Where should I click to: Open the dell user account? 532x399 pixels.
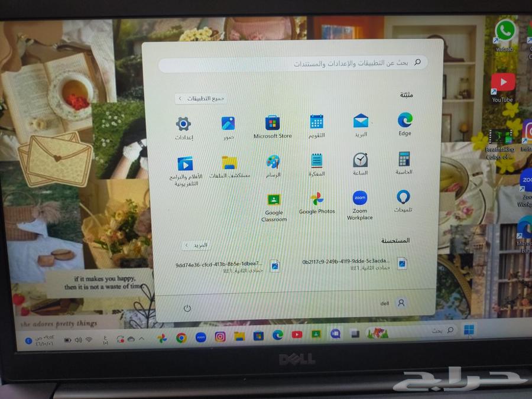(x=393, y=303)
